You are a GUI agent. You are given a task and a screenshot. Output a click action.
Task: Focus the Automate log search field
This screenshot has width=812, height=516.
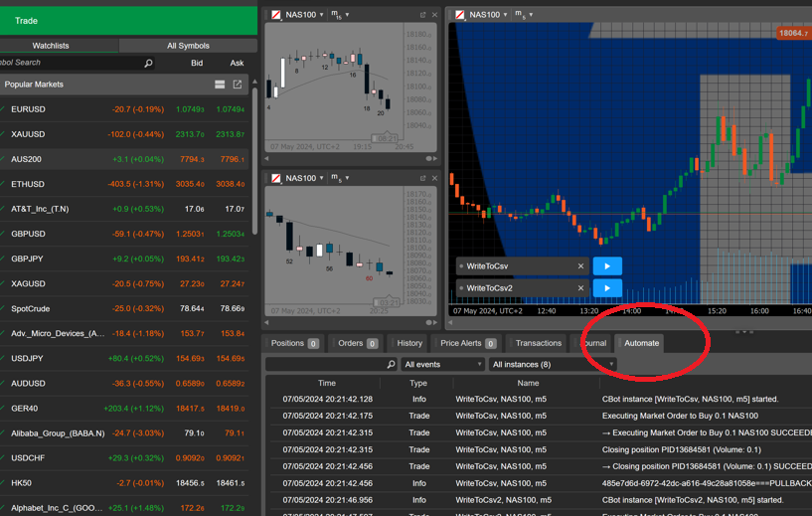click(x=331, y=364)
